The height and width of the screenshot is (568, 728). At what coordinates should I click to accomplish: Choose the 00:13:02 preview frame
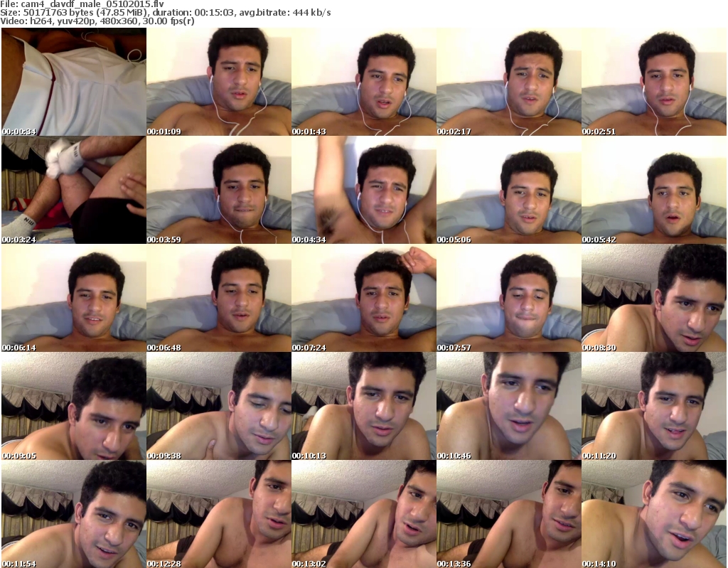pos(363,514)
